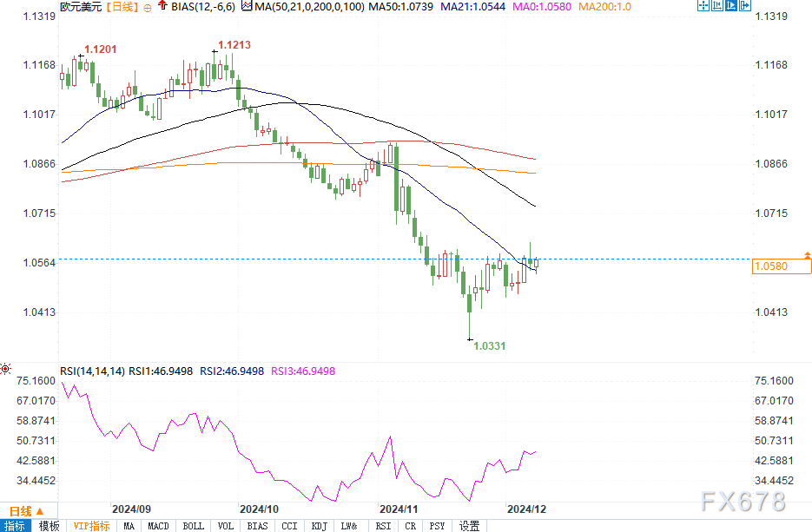Click RSI3:46.9498 value

pos(303,371)
